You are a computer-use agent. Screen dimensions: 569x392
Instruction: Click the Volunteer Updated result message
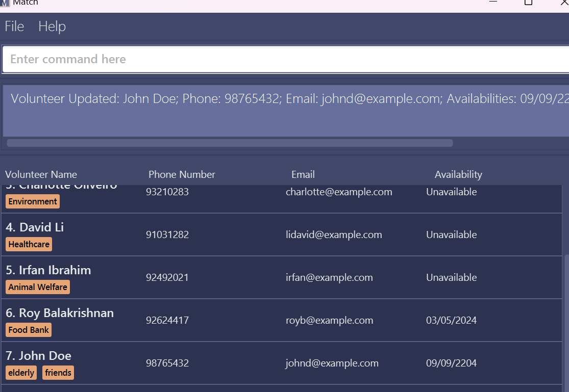tap(289, 98)
